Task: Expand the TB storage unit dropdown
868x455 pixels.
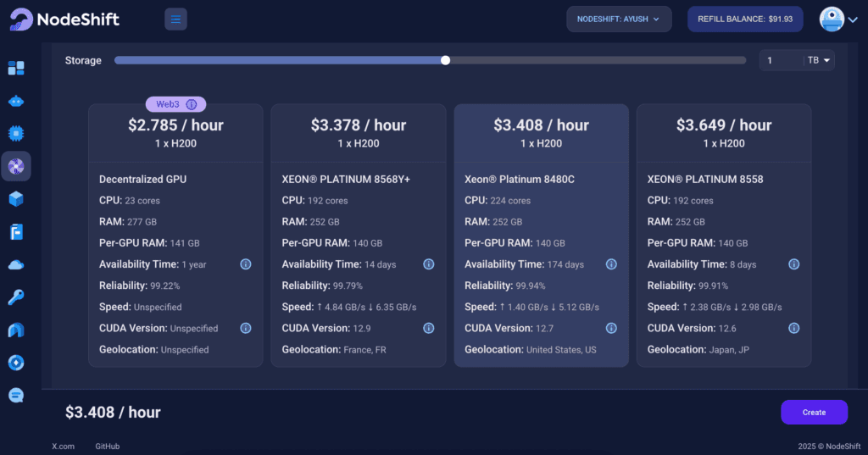Action: (821, 60)
